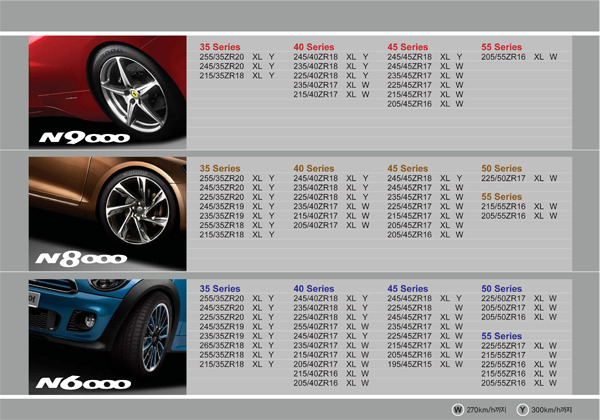
Task: Select the N9000 logo on red car image
Action: (85, 137)
